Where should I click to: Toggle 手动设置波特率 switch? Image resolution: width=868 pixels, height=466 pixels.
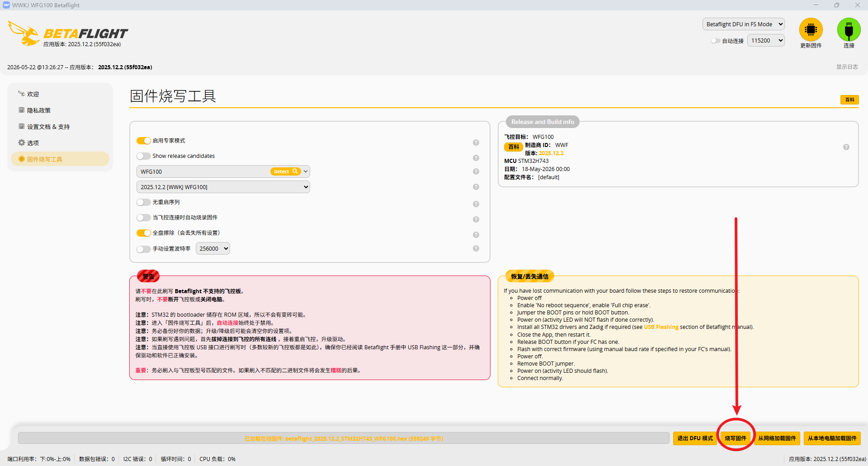(x=144, y=249)
